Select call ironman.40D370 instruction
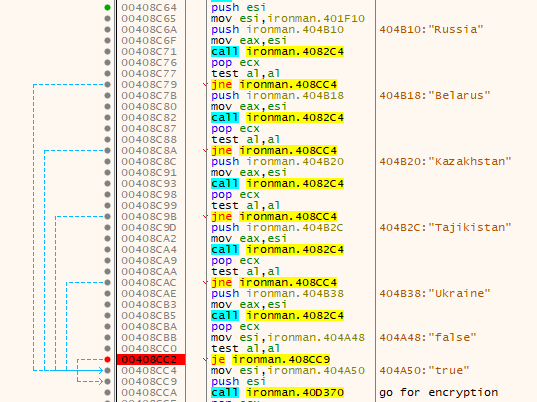The image size is (537, 402). pyautogui.click(x=277, y=392)
